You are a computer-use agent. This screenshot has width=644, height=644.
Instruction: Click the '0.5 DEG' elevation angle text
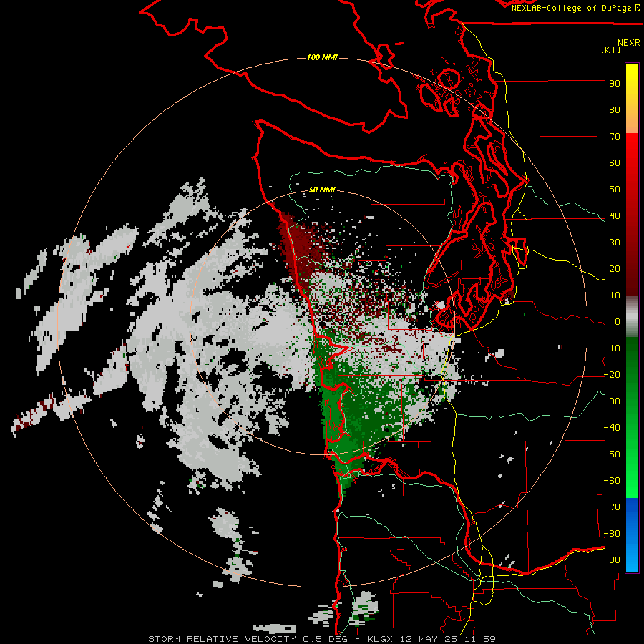tap(326, 639)
